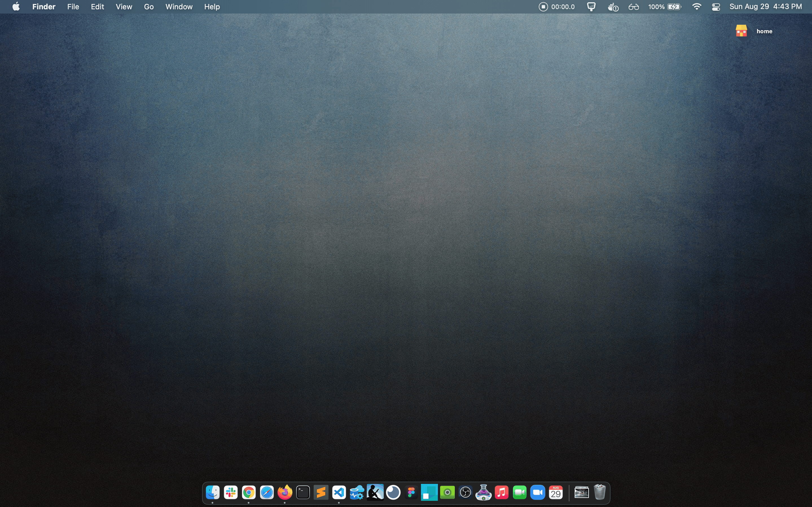Screen dimensions: 812x507
Task: Open the Apple menu
Action: coord(16,6)
